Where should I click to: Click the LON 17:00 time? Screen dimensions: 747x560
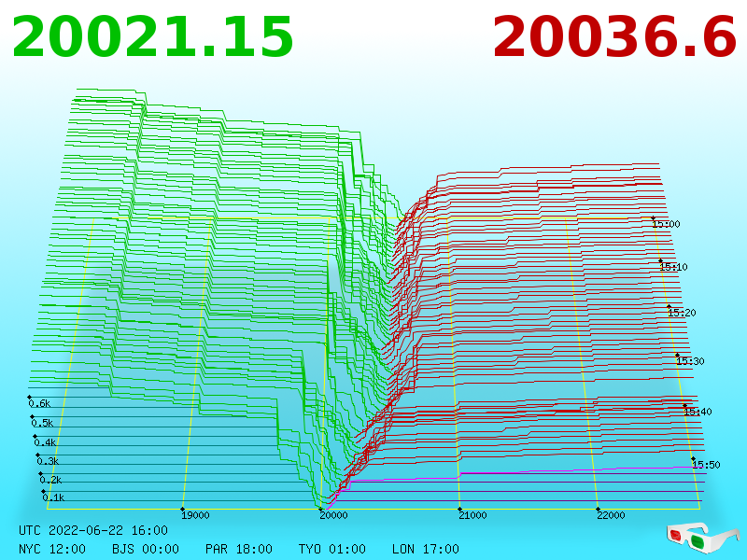tap(426, 549)
